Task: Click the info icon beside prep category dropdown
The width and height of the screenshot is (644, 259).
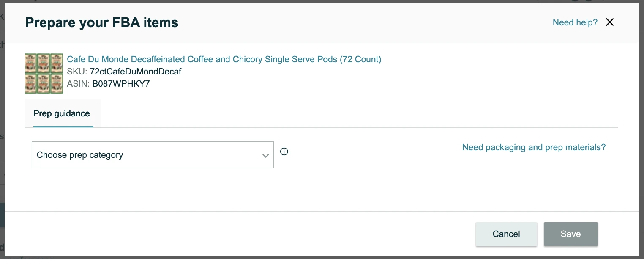Action: 284,152
